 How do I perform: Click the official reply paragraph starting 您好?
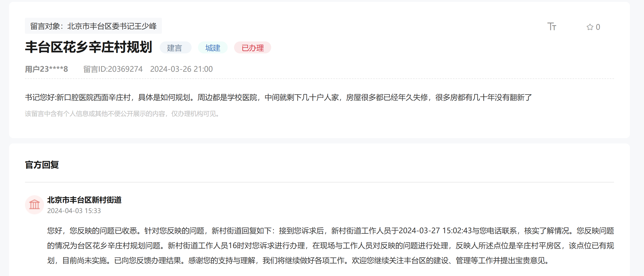tap(330, 245)
